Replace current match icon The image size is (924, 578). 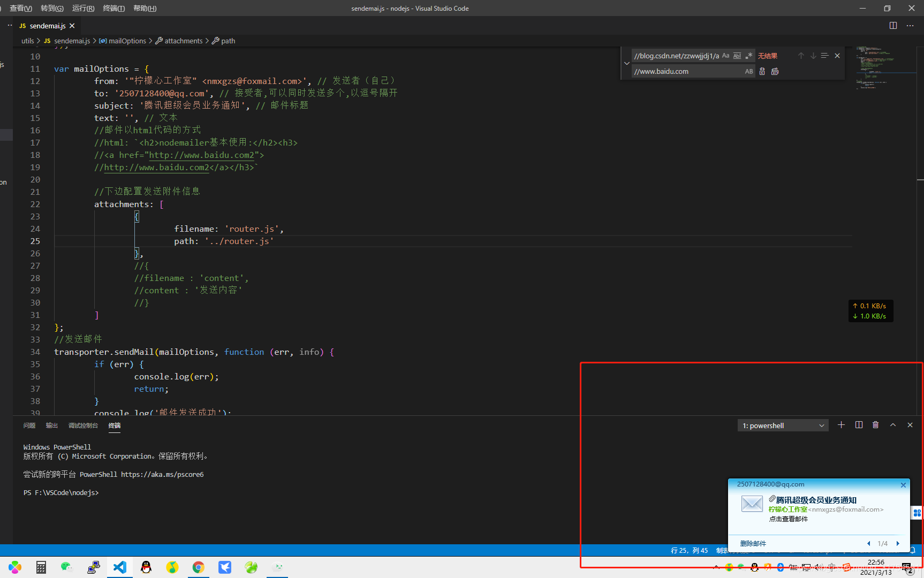click(x=762, y=71)
